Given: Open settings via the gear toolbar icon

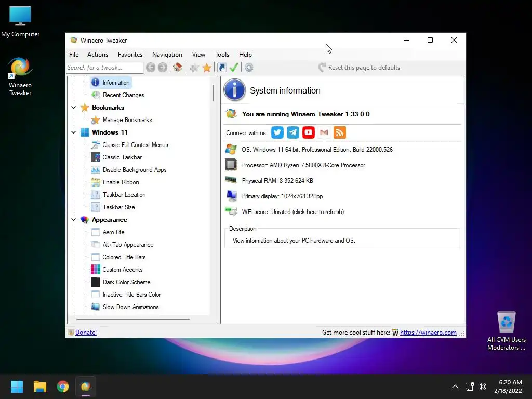Looking at the screenshot, I should [x=249, y=68].
